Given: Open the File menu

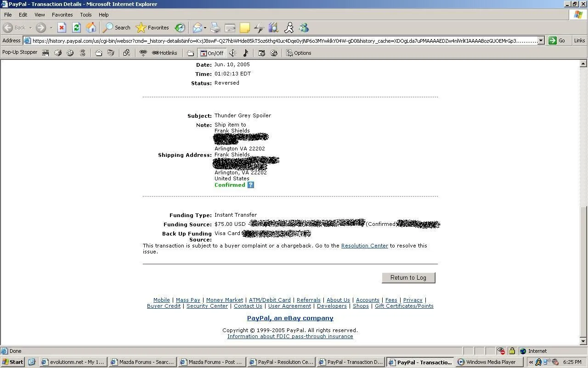Looking at the screenshot, I should point(8,15).
